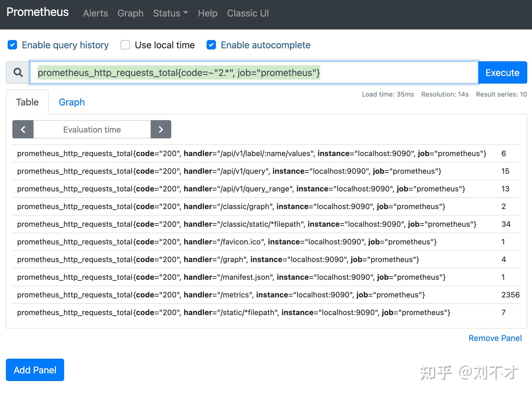Screen dimensions: 532x394
Task: Click the magnifying glass search icon
Action: click(18, 72)
